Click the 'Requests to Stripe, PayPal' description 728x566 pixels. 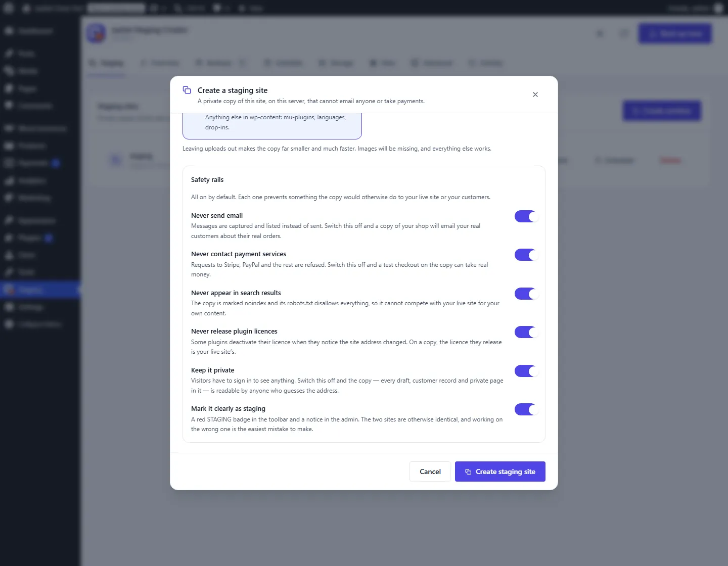[340, 269]
